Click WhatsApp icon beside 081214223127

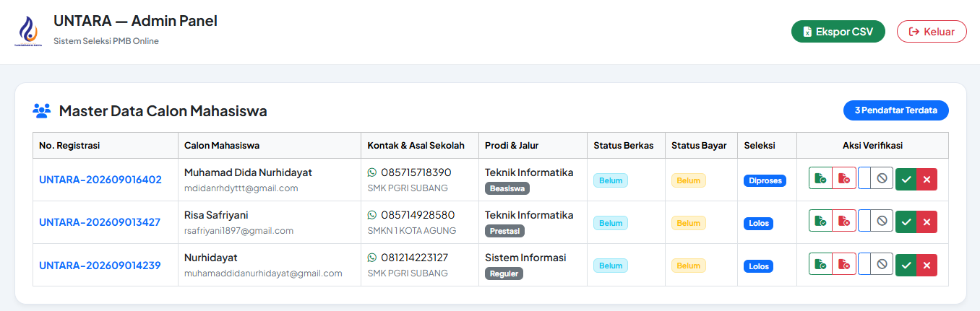(x=372, y=258)
